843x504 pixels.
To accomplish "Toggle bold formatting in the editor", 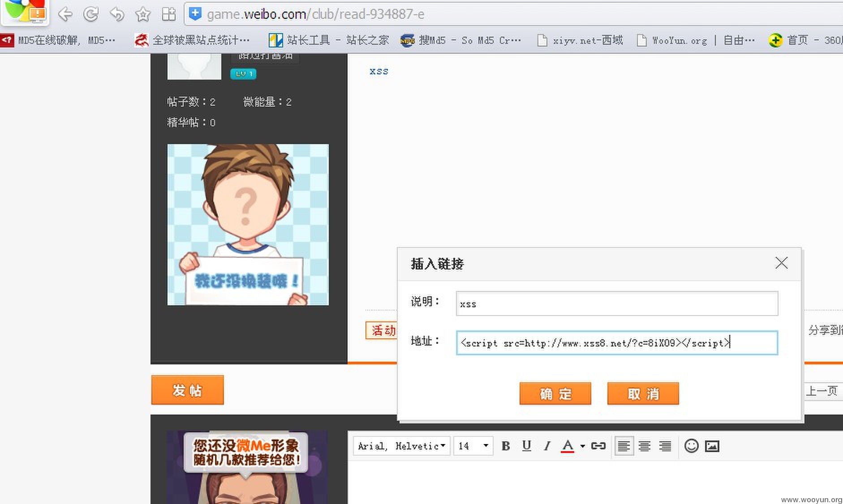I will (x=506, y=446).
